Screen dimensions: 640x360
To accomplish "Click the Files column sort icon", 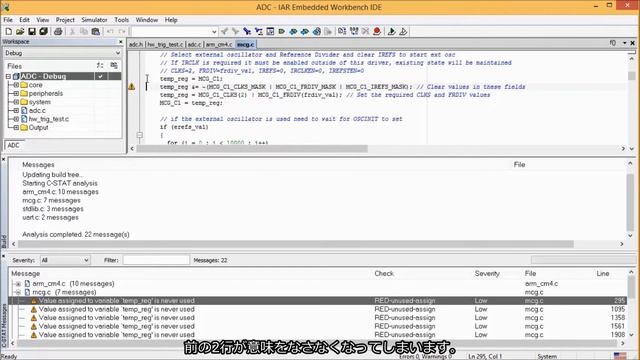I will tap(100, 66).
